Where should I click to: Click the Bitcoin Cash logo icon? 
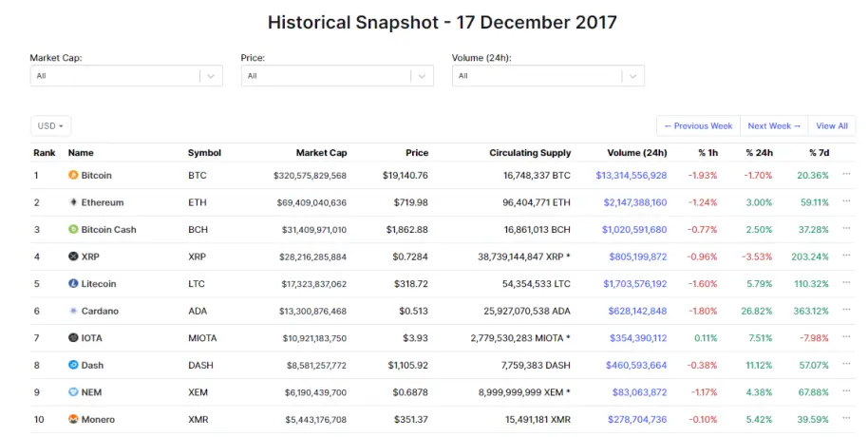point(73,229)
